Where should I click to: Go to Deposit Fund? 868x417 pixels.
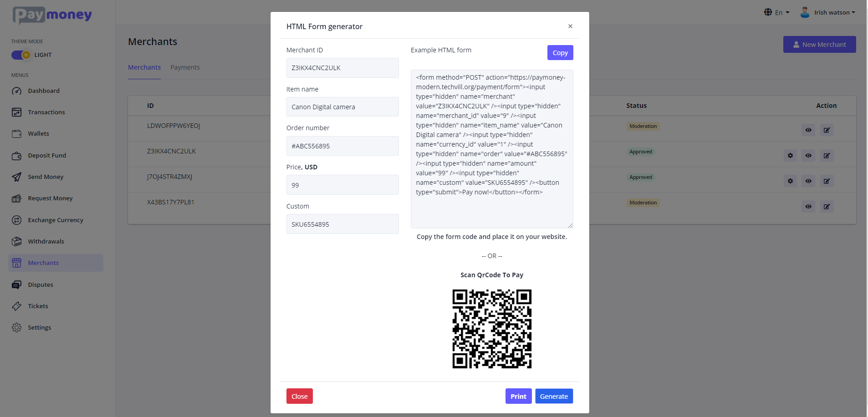tap(46, 155)
